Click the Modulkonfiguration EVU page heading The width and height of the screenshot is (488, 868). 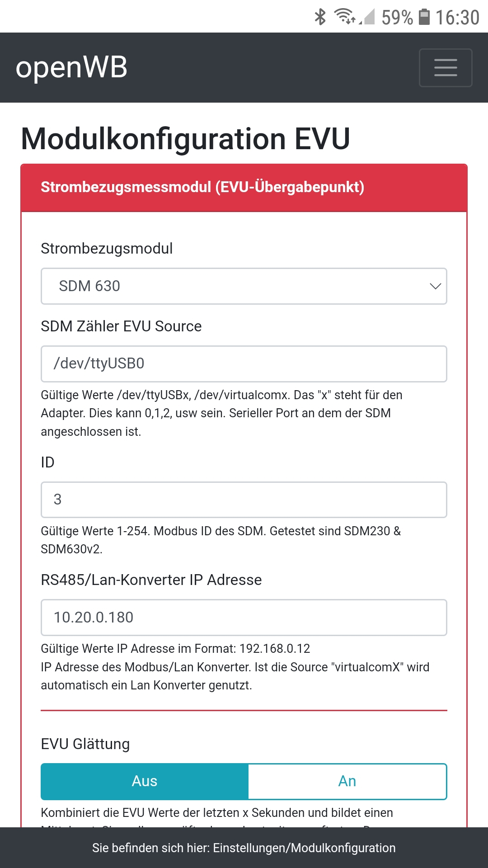click(x=185, y=138)
